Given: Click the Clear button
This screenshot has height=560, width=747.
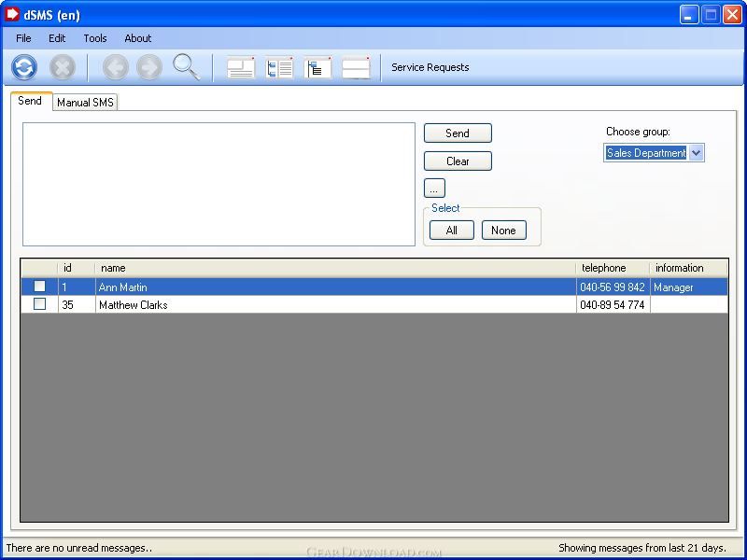Looking at the screenshot, I should [458, 161].
